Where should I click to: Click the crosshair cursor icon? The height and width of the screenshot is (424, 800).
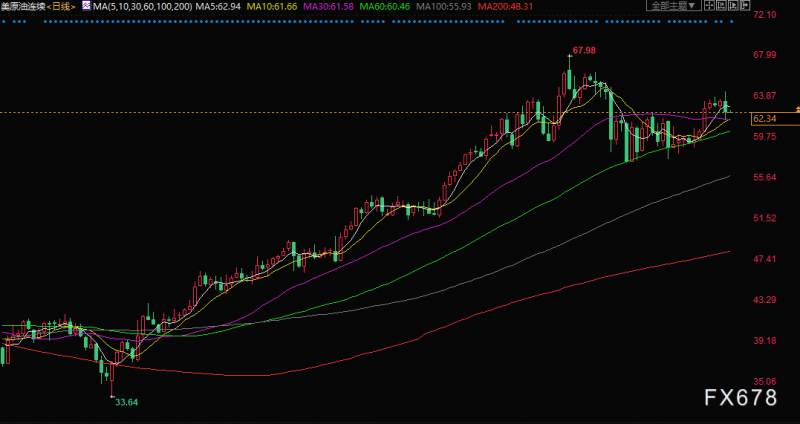pyautogui.click(x=709, y=5)
